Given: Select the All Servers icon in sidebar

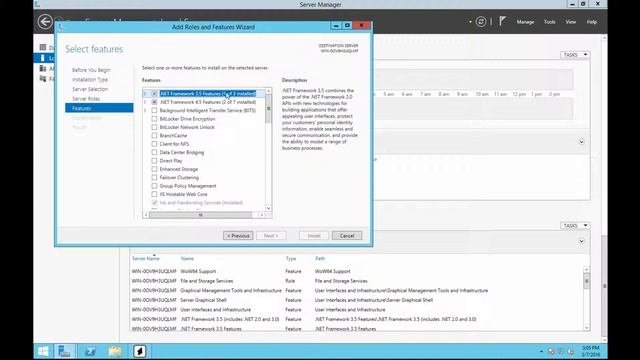Looking at the screenshot, I should click(x=43, y=68).
